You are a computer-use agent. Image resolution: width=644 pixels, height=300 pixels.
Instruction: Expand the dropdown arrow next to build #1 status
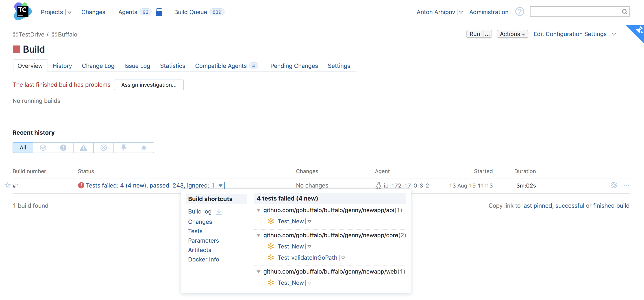coord(221,186)
